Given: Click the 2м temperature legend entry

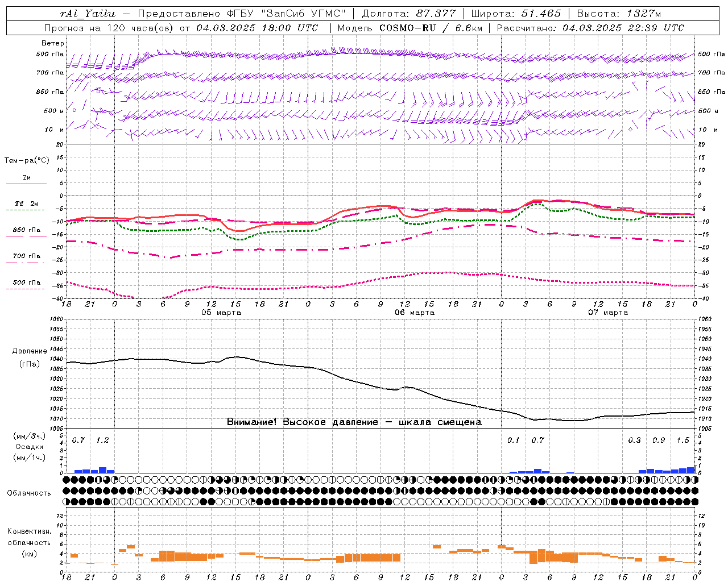Looking at the screenshot, I should 27,178.
